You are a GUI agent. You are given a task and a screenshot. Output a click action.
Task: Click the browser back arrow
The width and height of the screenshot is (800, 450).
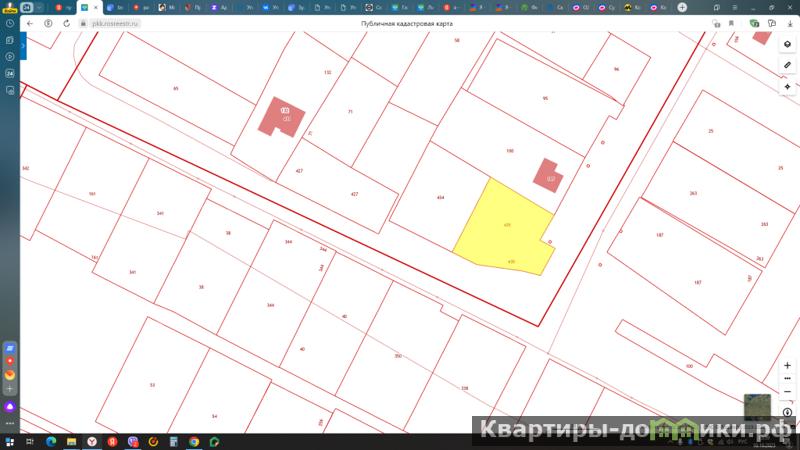point(30,22)
